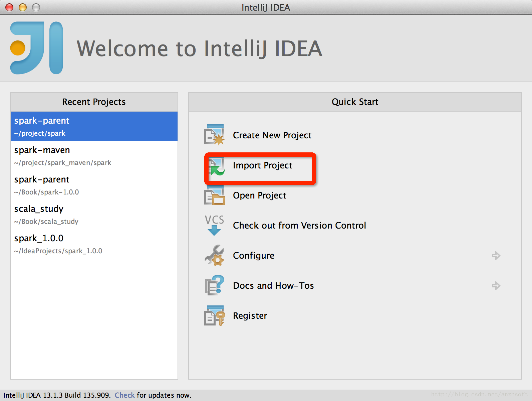The image size is (532, 401).
Task: Click the Open Project folder icon
Action: tap(214, 196)
